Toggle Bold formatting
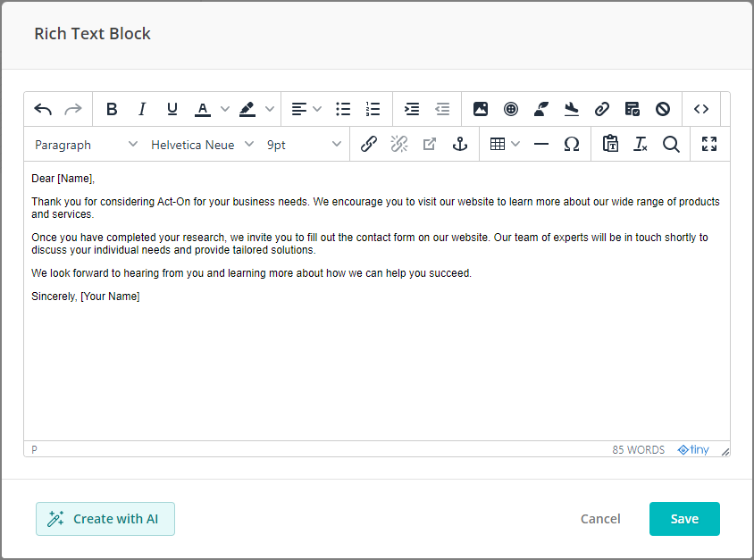The image size is (754, 560). coord(112,109)
